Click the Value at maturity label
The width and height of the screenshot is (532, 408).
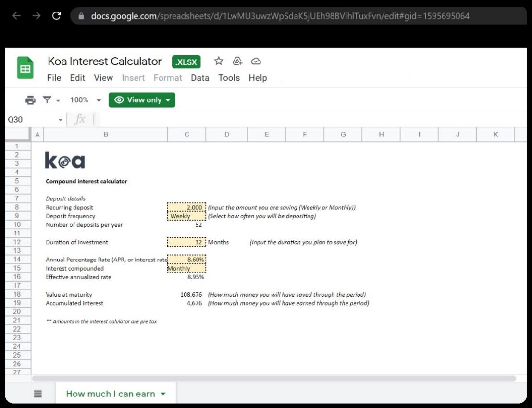coord(69,295)
